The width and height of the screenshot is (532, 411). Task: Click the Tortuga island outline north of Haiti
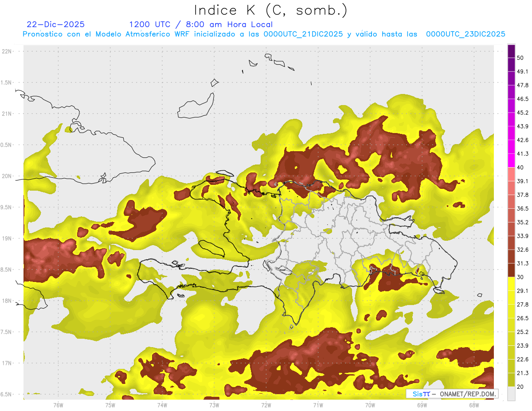(x=225, y=173)
